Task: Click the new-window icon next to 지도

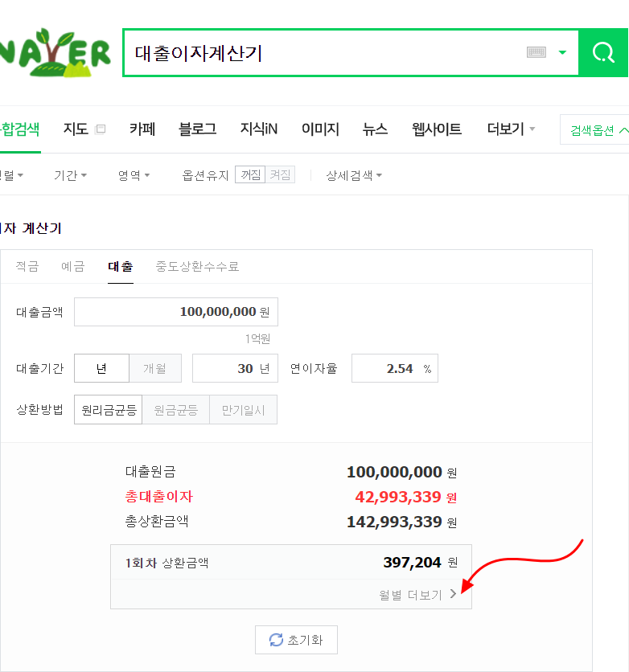Action: coord(100,129)
